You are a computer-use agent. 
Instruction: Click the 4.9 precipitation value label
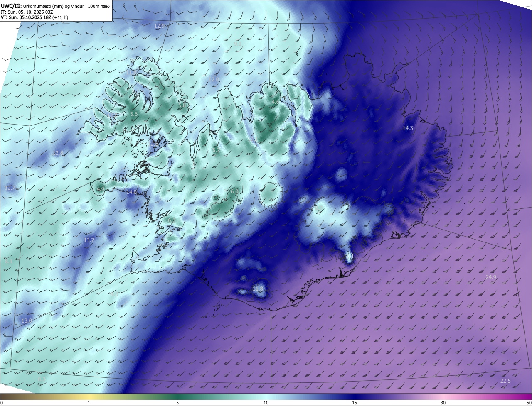click(100, 189)
